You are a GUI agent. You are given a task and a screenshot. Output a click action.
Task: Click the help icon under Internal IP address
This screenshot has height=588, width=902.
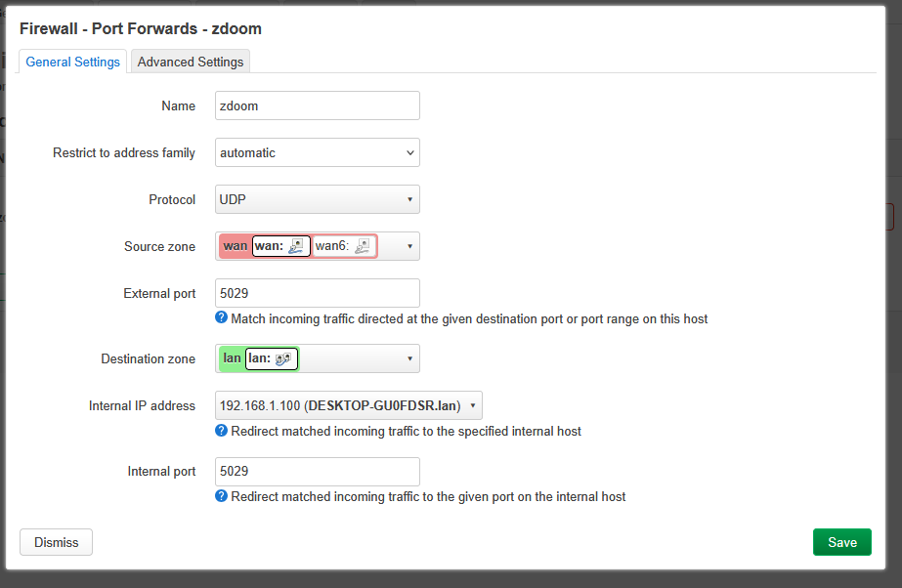click(x=222, y=430)
